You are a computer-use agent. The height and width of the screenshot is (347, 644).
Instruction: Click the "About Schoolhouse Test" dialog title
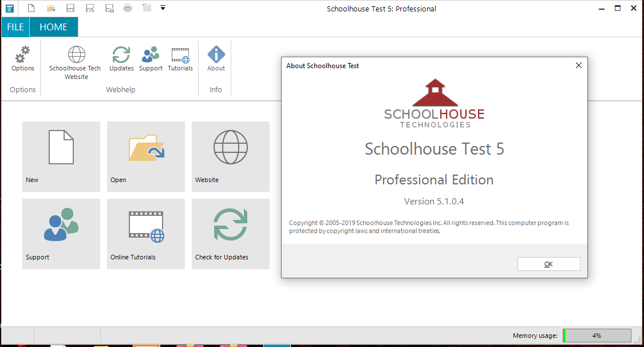tap(322, 66)
